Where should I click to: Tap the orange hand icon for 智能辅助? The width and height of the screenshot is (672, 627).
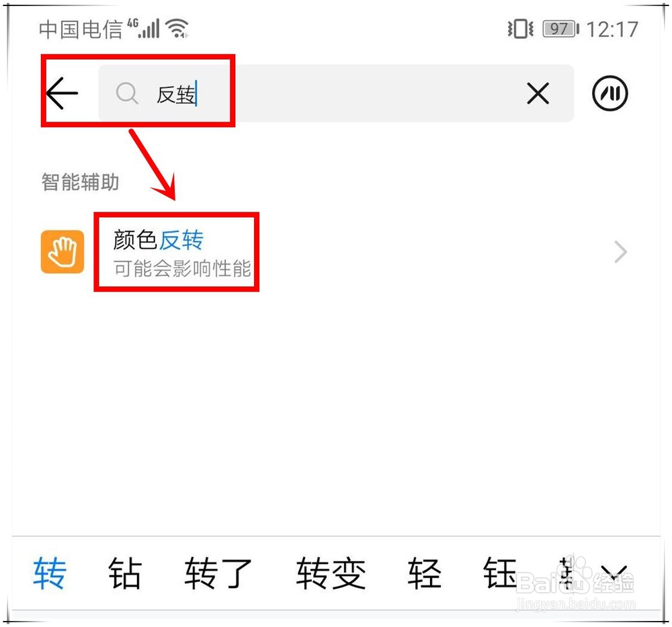[62, 251]
